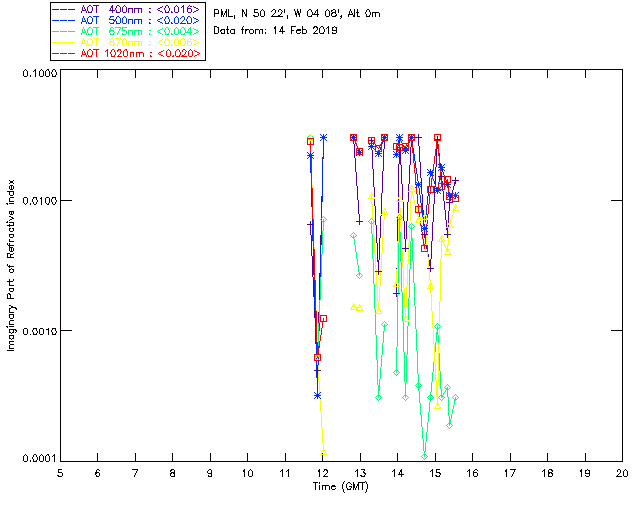The height and width of the screenshot is (512, 640).
Task: Click the 5 tick label on time axis
Action: pyautogui.click(x=60, y=472)
